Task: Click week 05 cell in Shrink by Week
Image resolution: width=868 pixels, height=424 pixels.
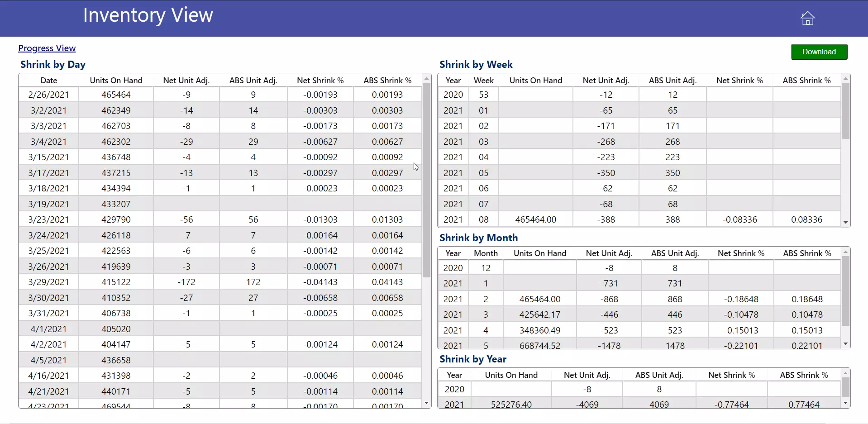Action: click(484, 173)
